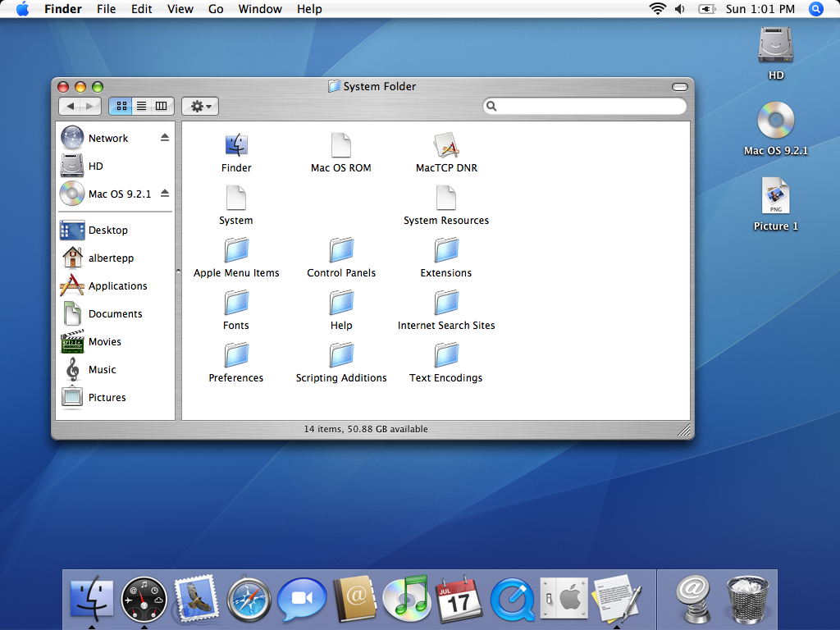Open the Dashboard dock icon

tap(144, 600)
